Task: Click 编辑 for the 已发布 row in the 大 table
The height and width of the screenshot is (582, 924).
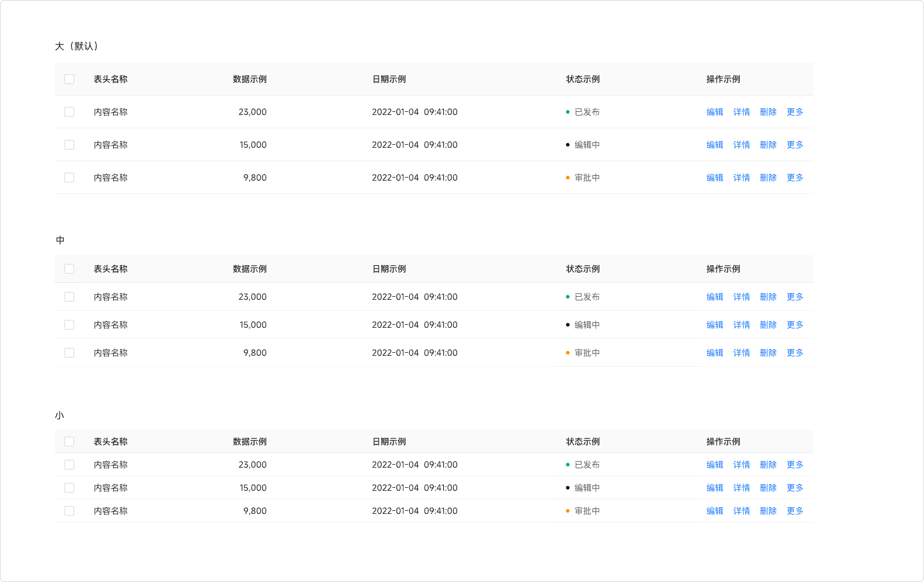Action: 715,112
